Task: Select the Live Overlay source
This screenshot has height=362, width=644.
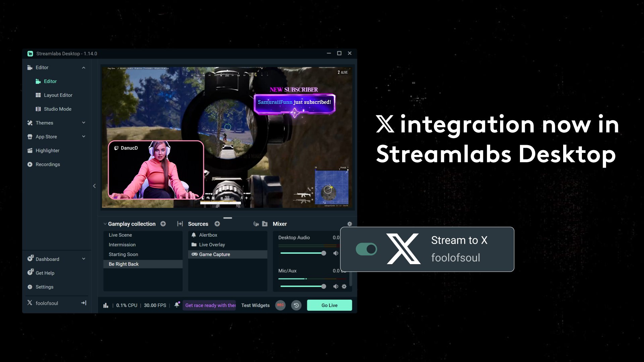Action: click(212, 244)
